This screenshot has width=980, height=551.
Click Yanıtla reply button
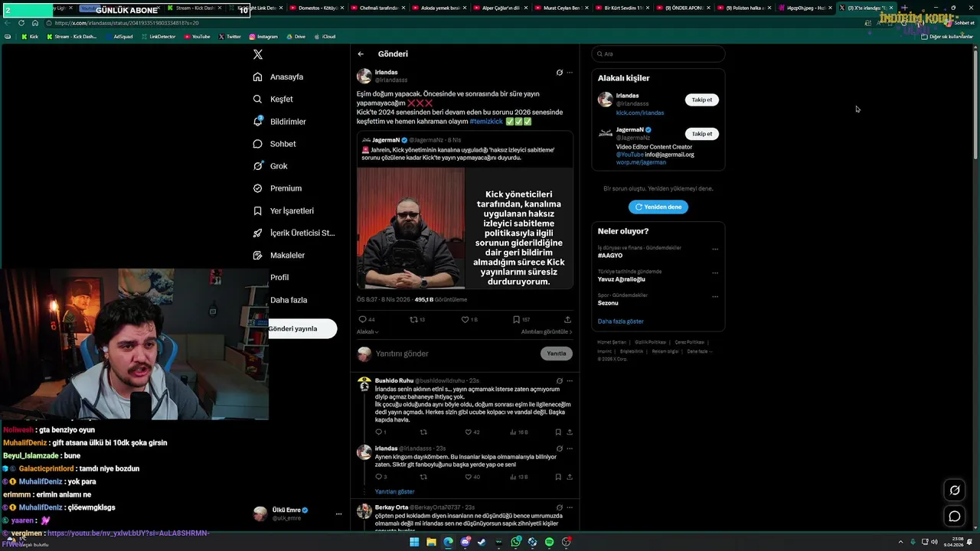point(557,354)
